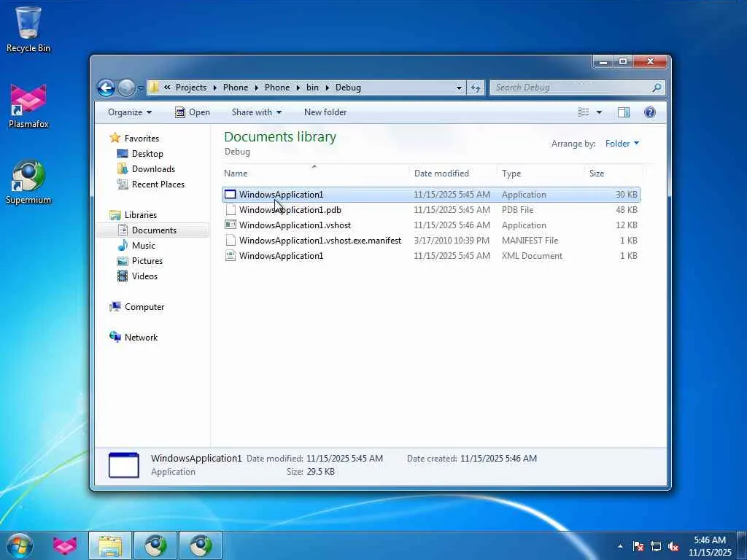
Task: Open Plasmafox desktop shortcut icon
Action: (x=28, y=106)
